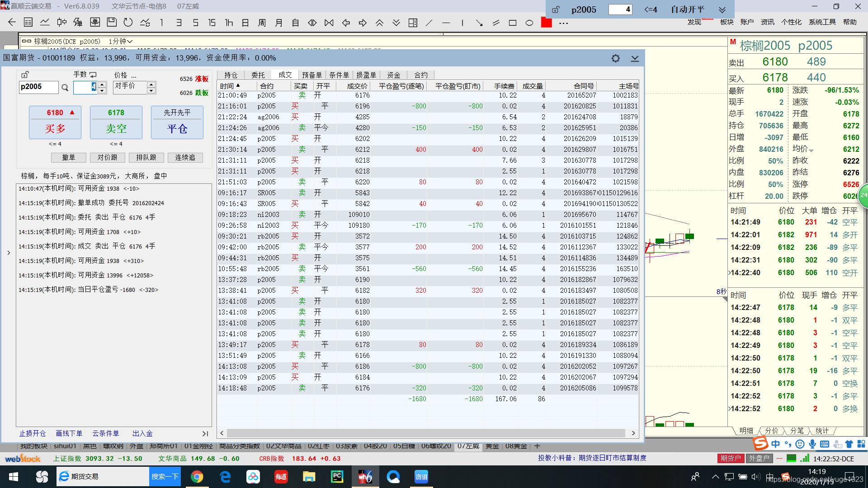Select the 1-minute period icon

click(x=161, y=22)
